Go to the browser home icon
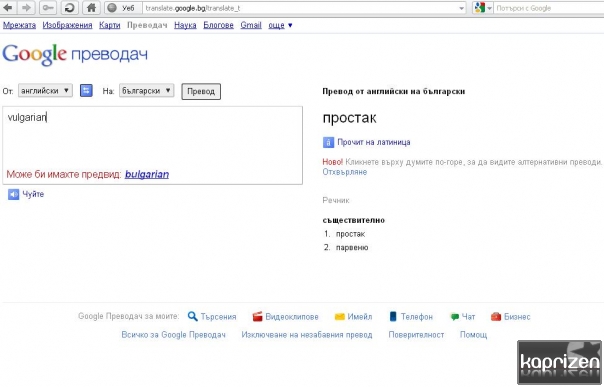604x387 pixels. click(x=91, y=8)
